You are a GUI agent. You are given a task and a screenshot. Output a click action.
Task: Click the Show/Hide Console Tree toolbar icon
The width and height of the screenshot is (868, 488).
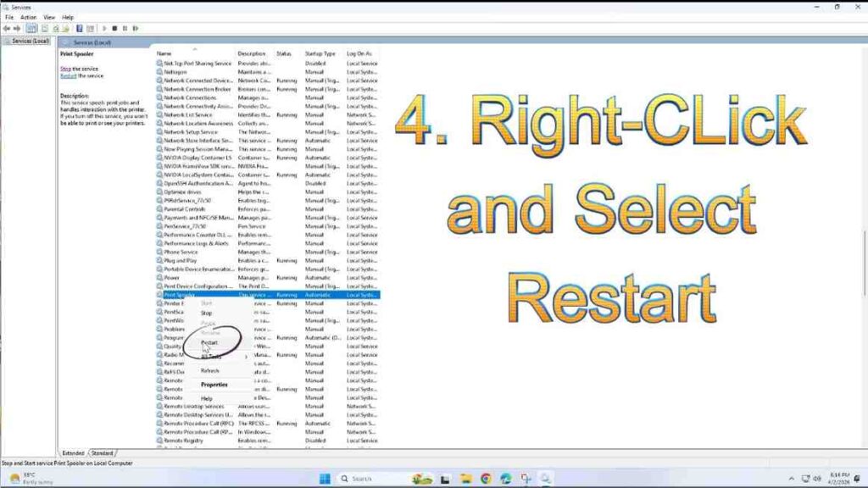click(31, 28)
